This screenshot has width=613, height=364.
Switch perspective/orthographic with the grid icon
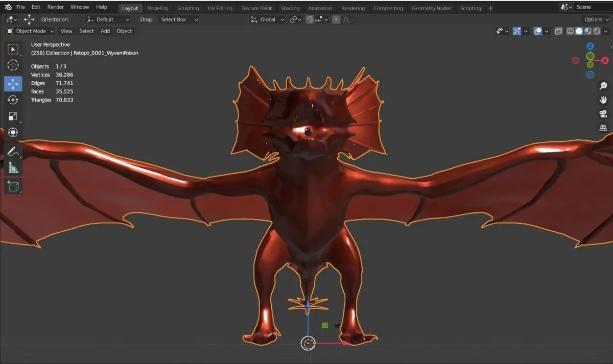click(x=603, y=128)
